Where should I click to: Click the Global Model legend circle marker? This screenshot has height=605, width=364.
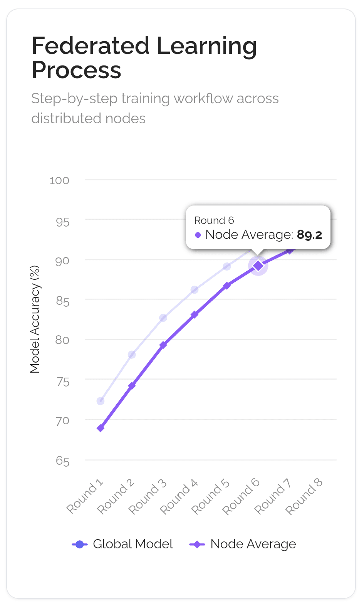(80, 544)
